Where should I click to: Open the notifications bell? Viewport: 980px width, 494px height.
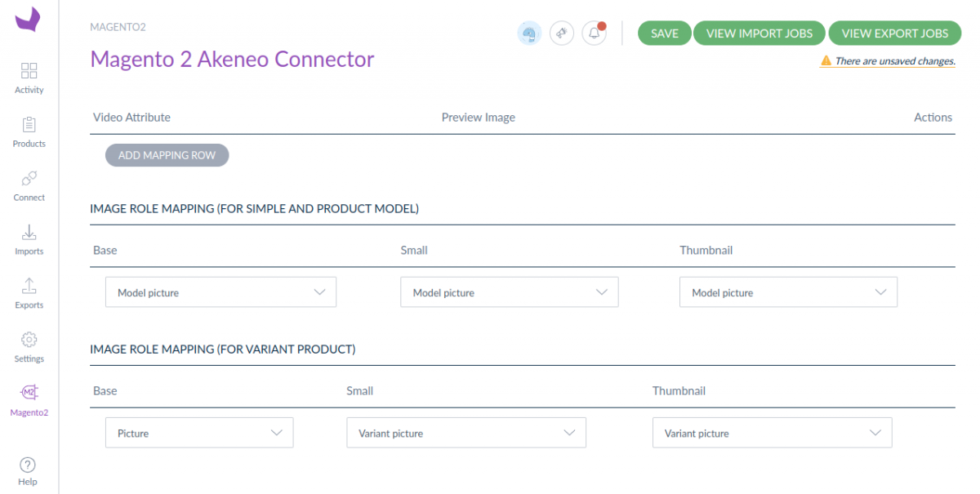point(594,33)
